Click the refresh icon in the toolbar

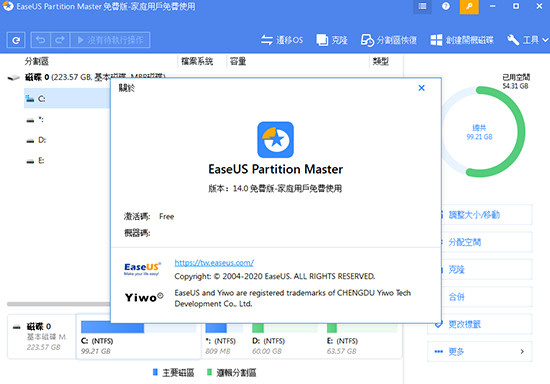click(16, 40)
